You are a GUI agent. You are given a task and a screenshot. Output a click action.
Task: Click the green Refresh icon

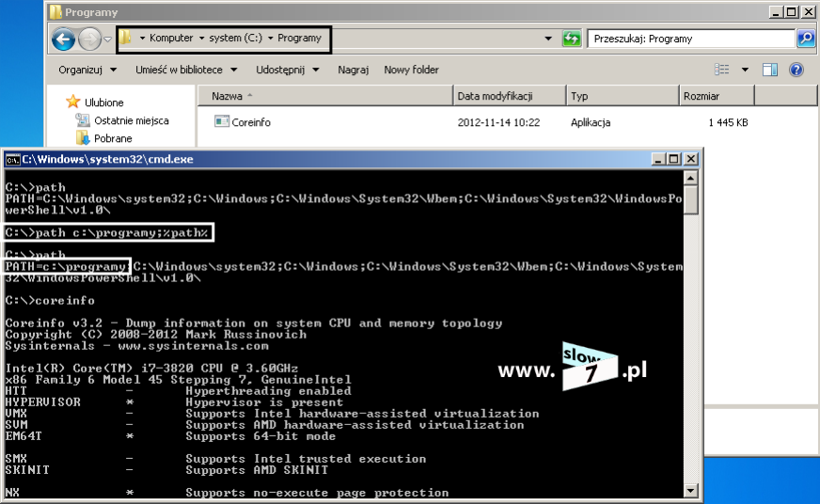(x=571, y=39)
